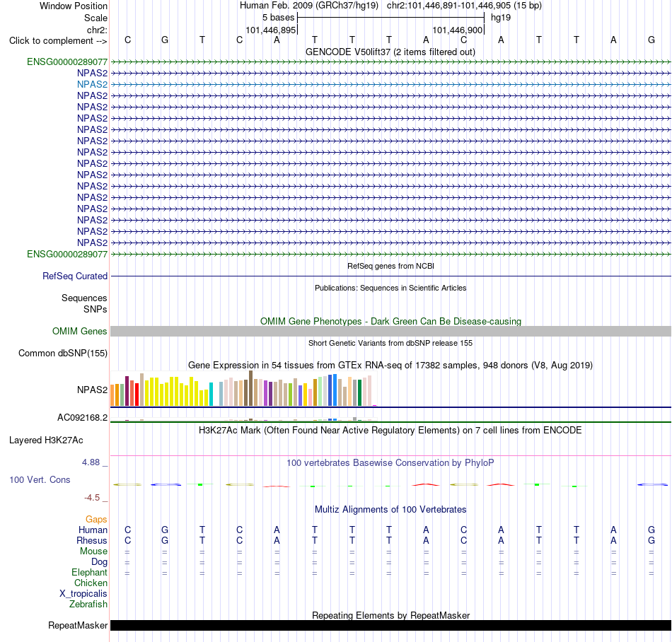Select the Scale track label

(95, 18)
